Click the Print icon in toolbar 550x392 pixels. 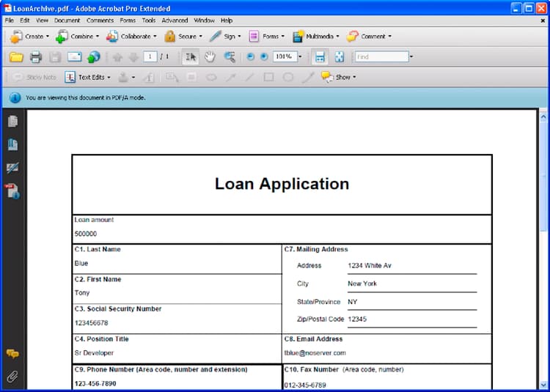[36, 56]
